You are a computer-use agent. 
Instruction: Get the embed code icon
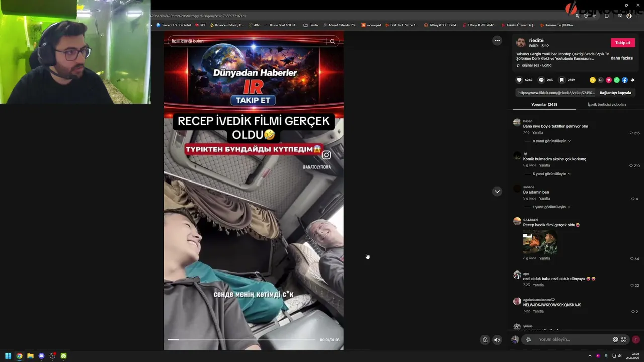(x=601, y=80)
